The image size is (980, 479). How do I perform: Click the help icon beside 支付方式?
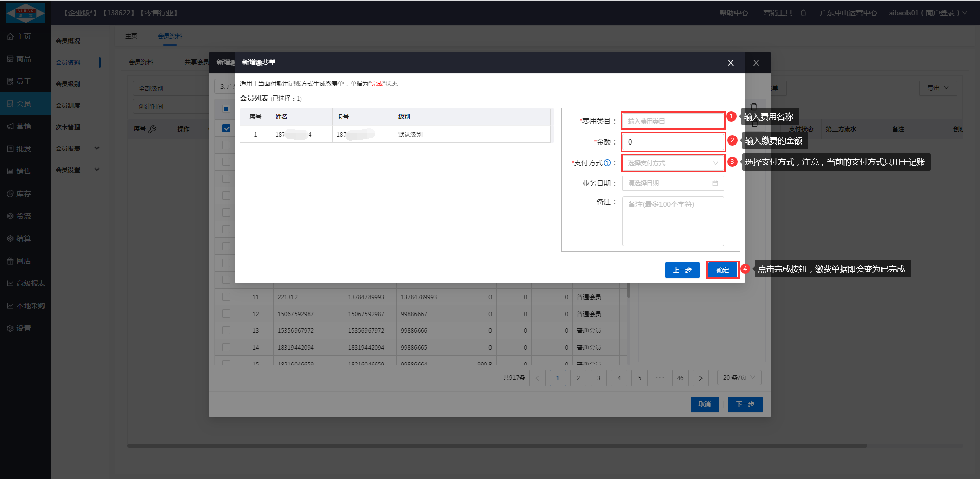(x=607, y=163)
